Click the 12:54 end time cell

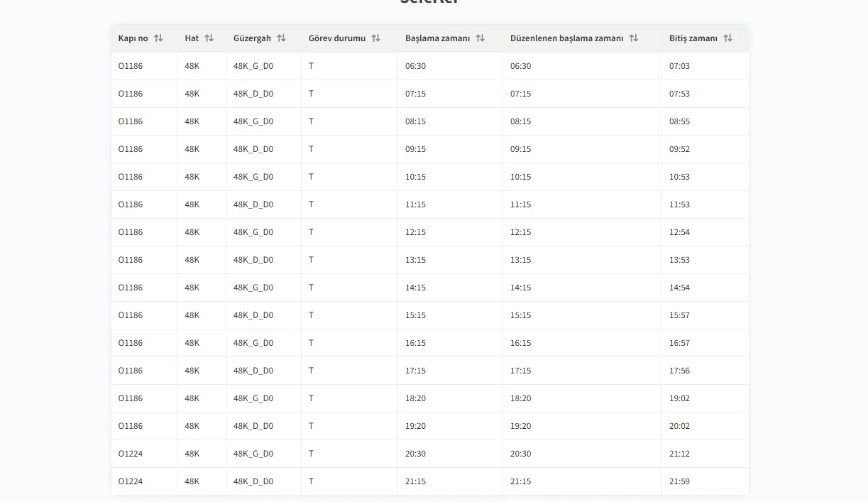pos(679,232)
